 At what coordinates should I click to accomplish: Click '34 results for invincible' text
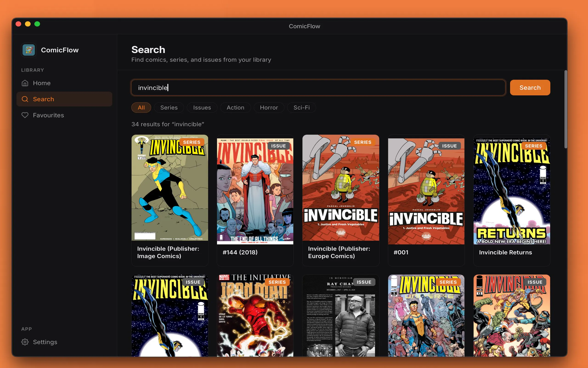(168, 124)
